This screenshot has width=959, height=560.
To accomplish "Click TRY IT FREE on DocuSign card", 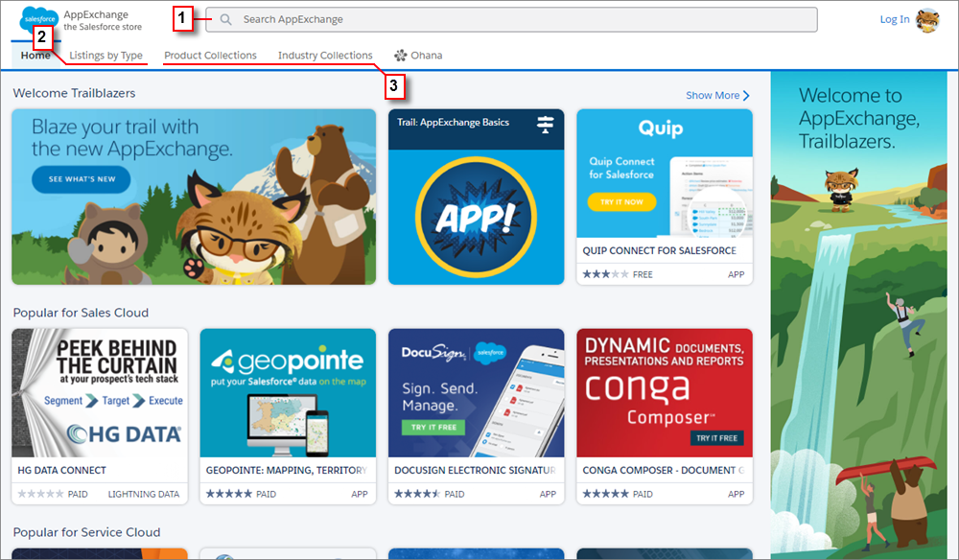I will tap(433, 428).
